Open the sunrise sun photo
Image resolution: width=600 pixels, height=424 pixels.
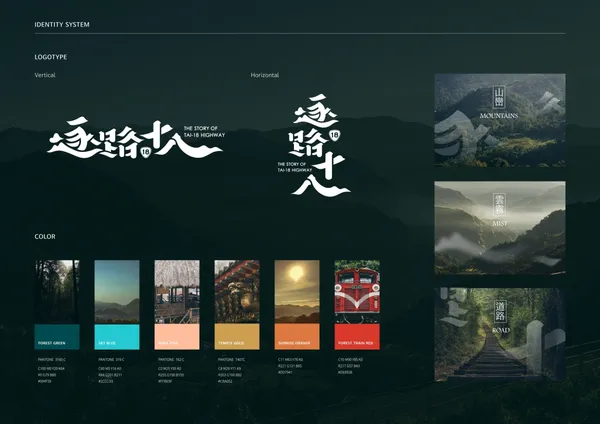coord(297,292)
